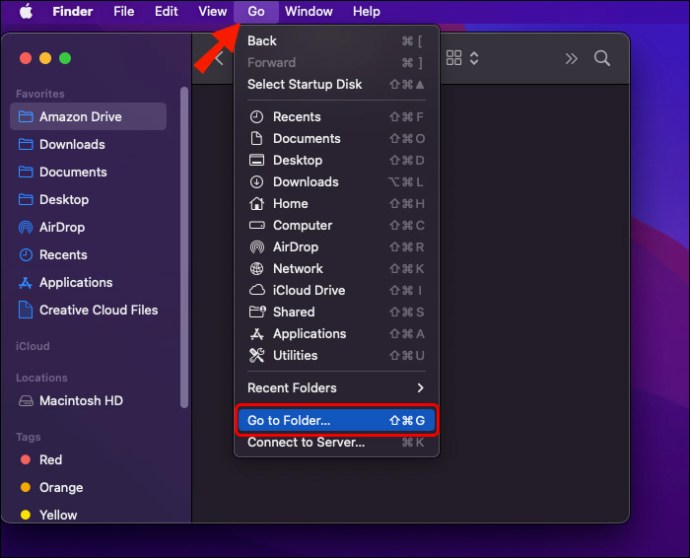The image size is (690, 558).
Task: Open the Apple menu
Action: [x=26, y=11]
